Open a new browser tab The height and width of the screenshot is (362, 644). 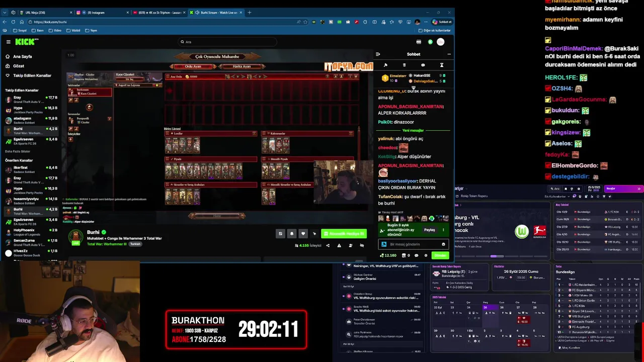[x=250, y=12]
